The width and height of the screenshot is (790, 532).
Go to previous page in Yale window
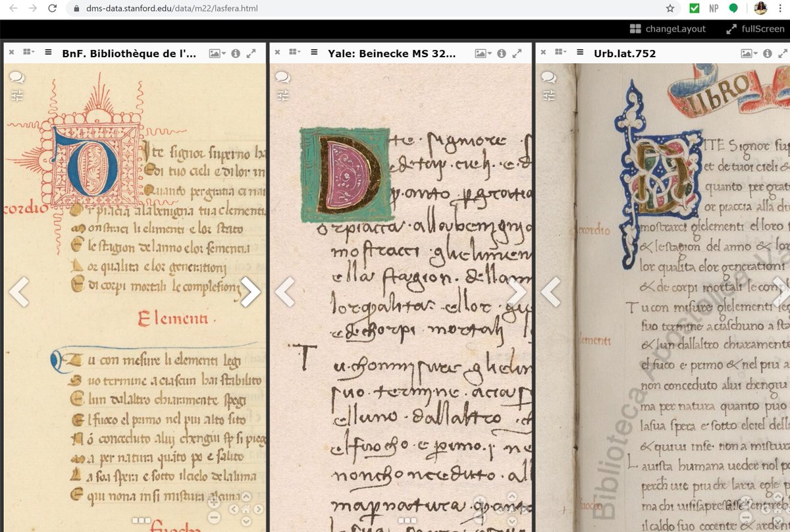pyautogui.click(x=285, y=292)
